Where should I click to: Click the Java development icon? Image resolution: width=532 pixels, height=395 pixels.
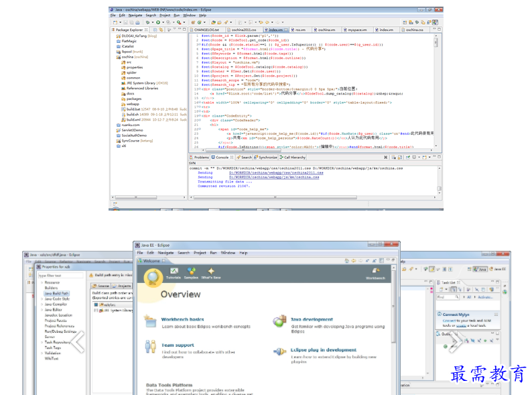[279, 321]
